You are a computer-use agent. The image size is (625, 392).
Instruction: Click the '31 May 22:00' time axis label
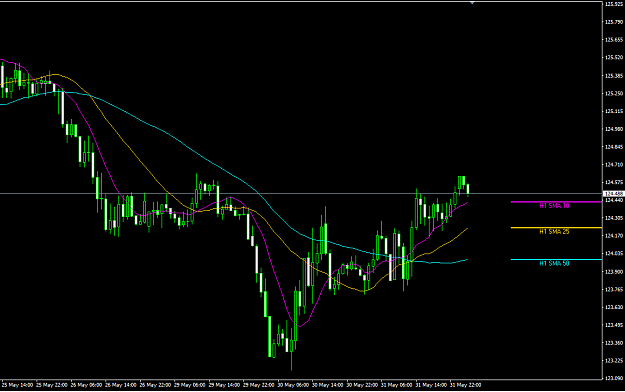(x=466, y=385)
